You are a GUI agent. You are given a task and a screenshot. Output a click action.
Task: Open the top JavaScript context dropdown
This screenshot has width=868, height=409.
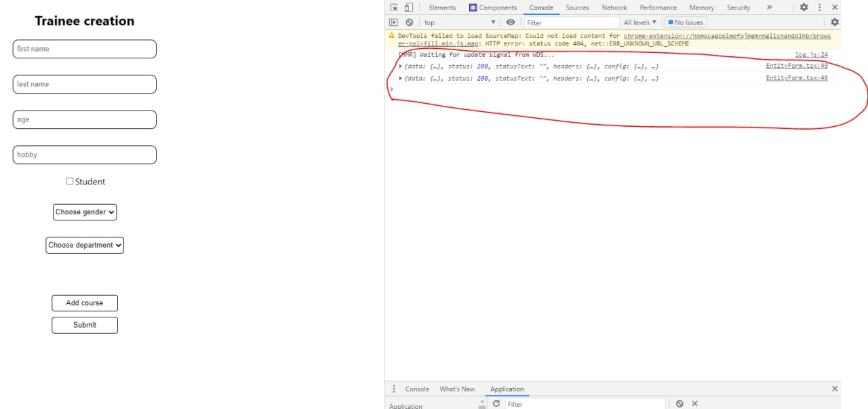pos(460,22)
